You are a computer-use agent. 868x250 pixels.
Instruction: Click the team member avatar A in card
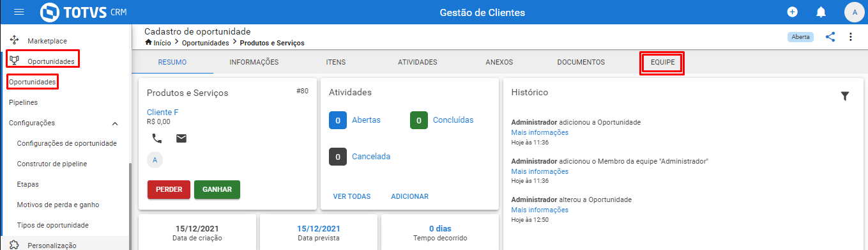coord(155,159)
